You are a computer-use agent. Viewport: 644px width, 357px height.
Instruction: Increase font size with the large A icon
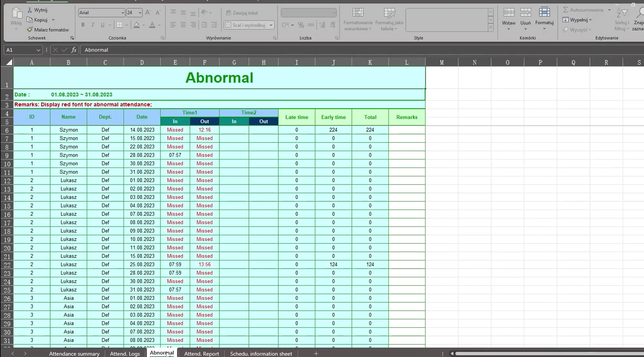(x=148, y=13)
